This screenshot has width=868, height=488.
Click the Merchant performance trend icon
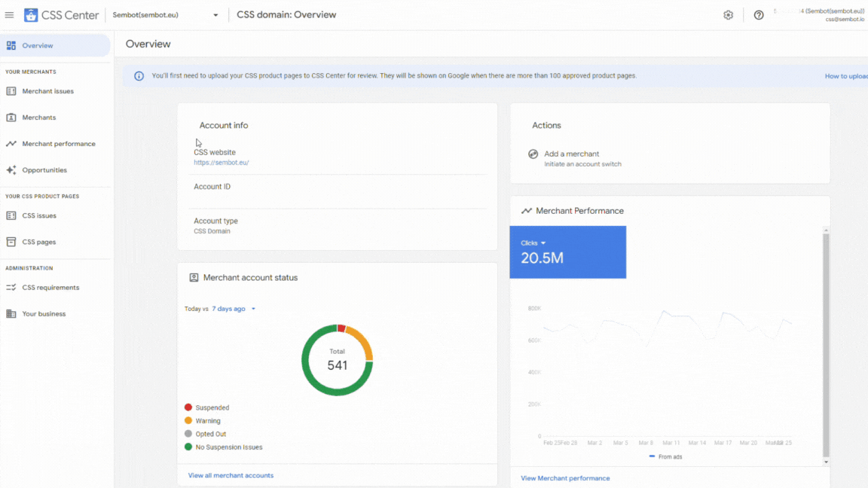pyautogui.click(x=11, y=143)
